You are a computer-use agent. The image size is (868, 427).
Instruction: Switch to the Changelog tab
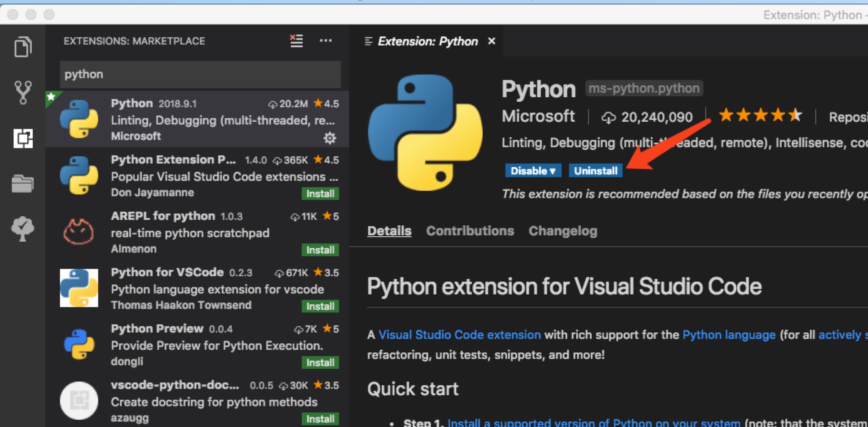[x=563, y=231]
